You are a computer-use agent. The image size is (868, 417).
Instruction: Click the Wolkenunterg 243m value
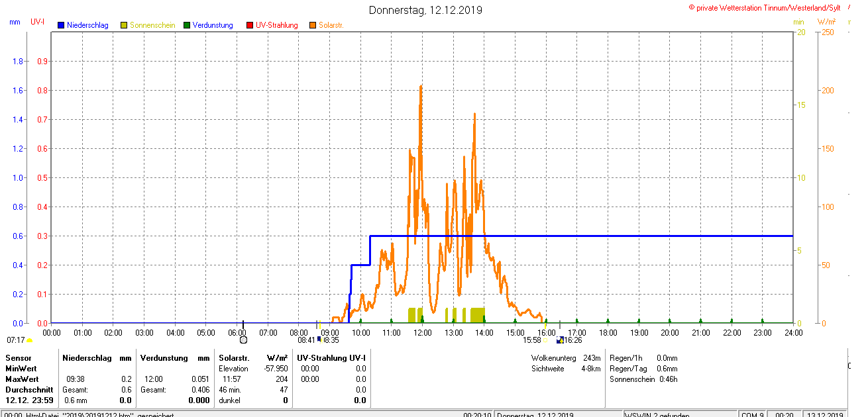pyautogui.click(x=592, y=358)
